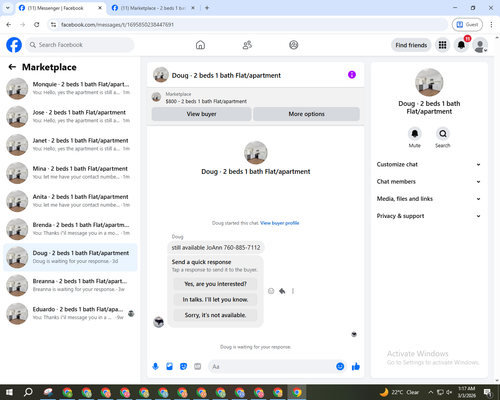
Task: Expand the Chat members section
Action: click(x=429, y=182)
